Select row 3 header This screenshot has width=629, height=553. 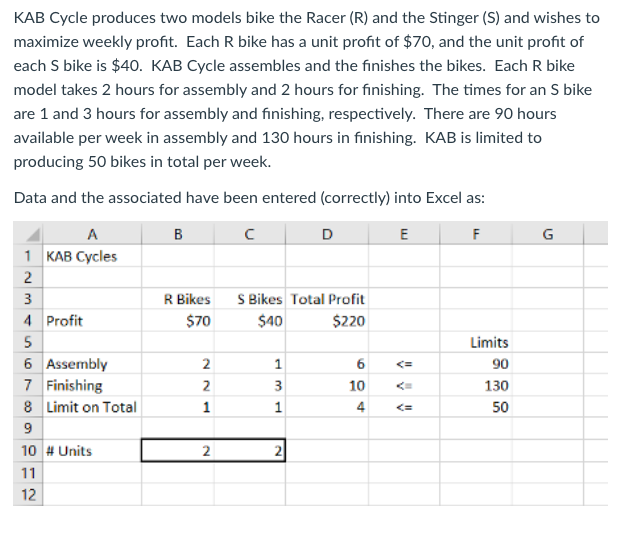[28, 299]
